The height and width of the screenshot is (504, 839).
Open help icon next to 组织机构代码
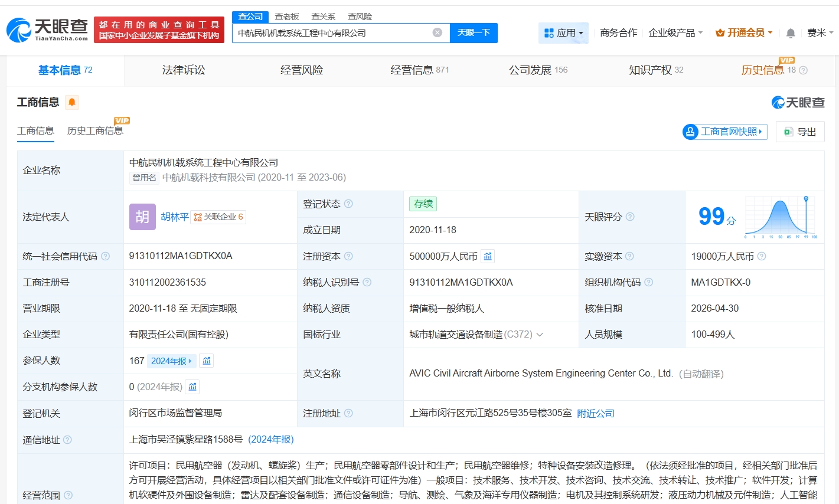coord(648,282)
